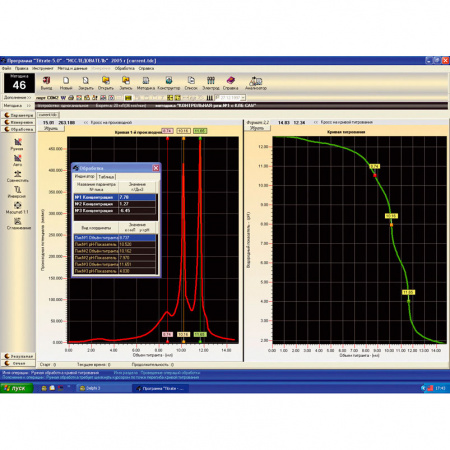This screenshot has width=450, height=450.
Task: Open the Справка menu in menu bar
Action: pos(146,68)
